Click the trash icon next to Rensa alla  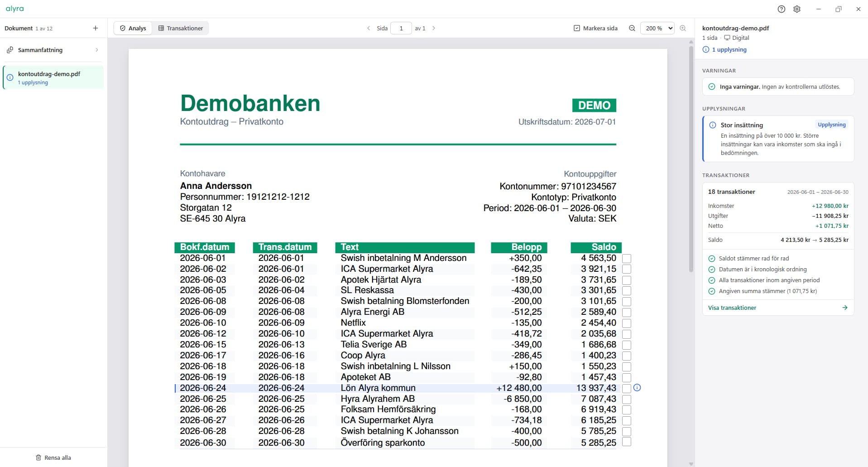(x=38, y=457)
